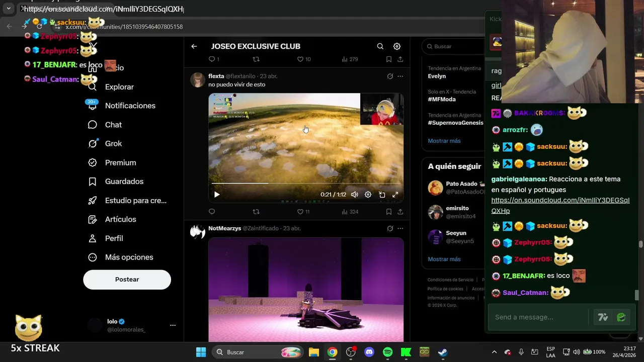This screenshot has height=362, width=644.
Task: Open Windows Start menu
Action: click(201, 352)
